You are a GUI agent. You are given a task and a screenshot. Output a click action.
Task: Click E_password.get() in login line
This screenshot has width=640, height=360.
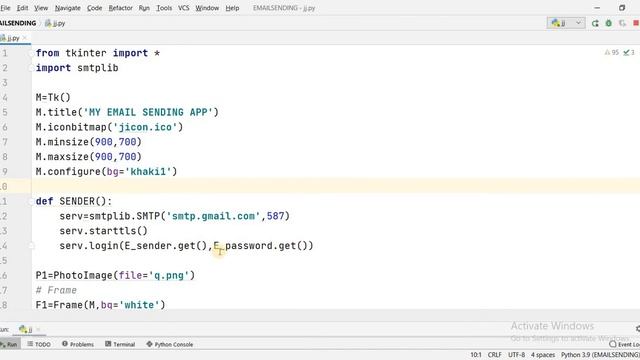(x=260, y=246)
